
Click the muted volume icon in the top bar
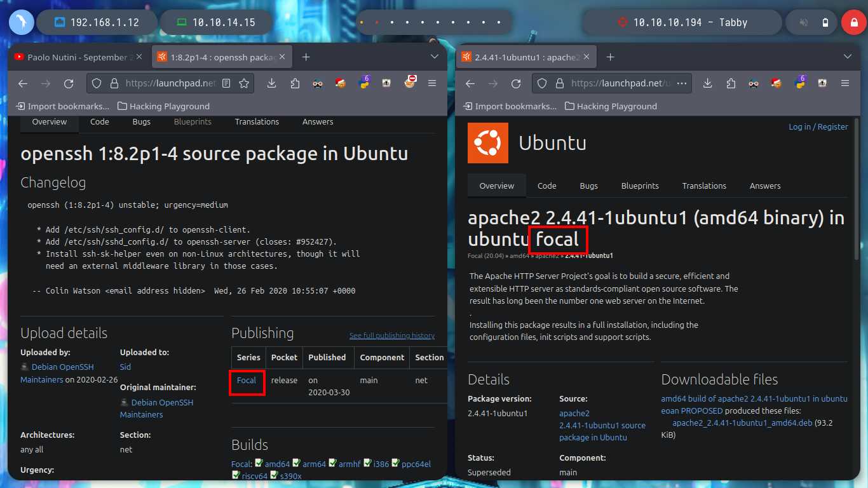(x=804, y=22)
